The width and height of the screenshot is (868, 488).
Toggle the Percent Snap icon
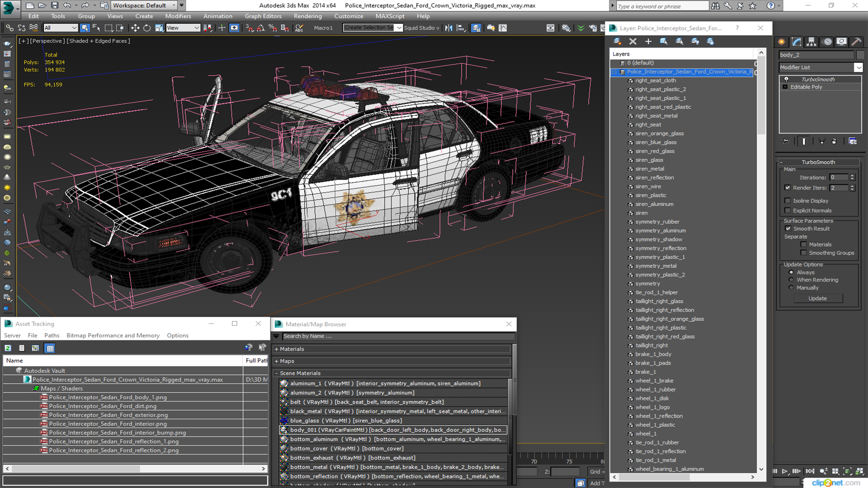pos(273,28)
